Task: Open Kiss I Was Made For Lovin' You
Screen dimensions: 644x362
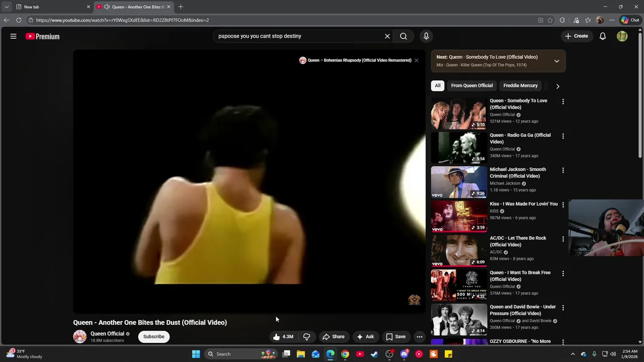Action: (x=524, y=204)
